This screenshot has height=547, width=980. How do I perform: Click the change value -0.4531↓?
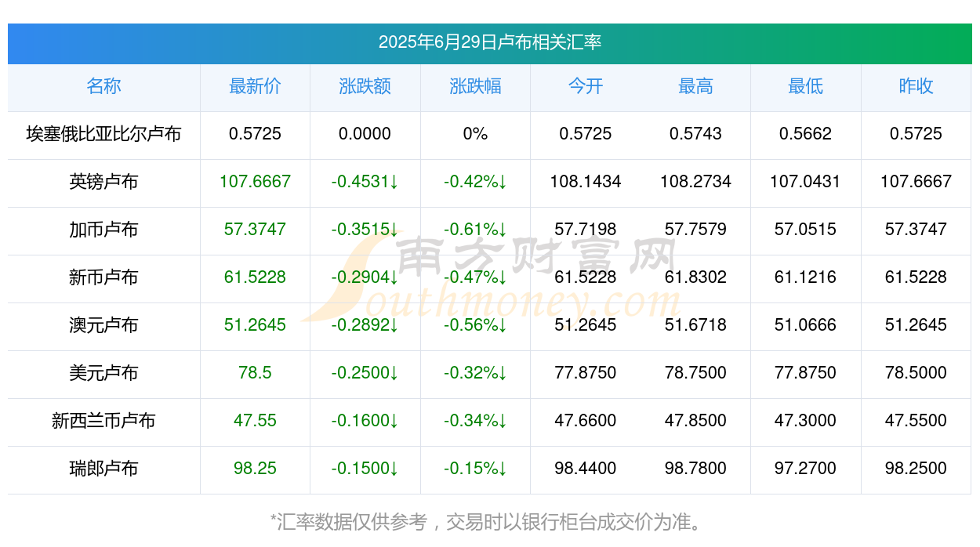point(365,182)
